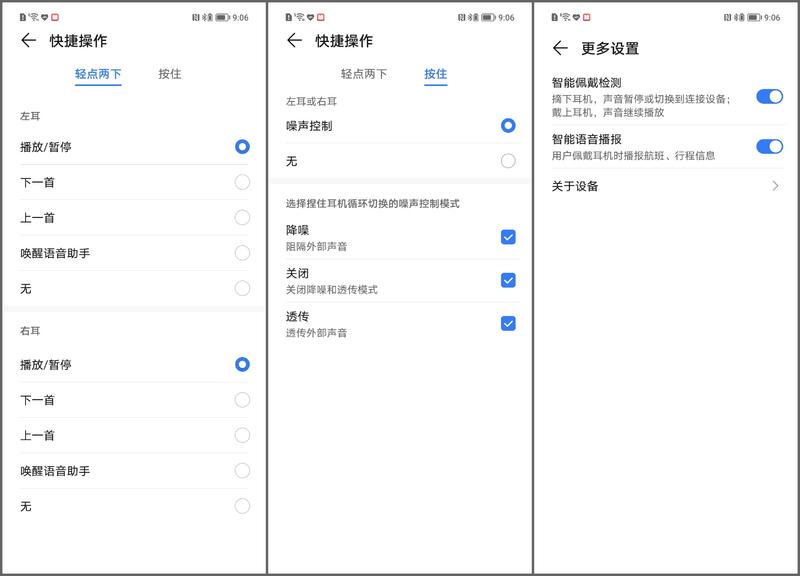The width and height of the screenshot is (800, 576).
Task: Tap 智能佩戴检测 title
Action: (587, 83)
